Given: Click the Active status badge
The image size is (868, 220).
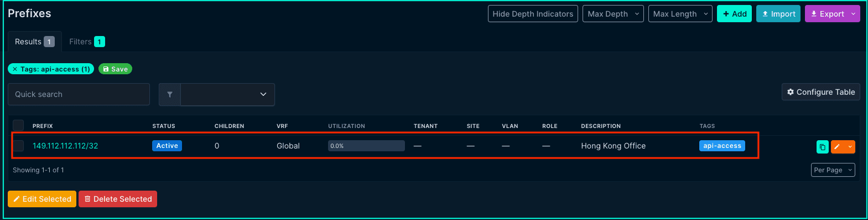Looking at the screenshot, I should (x=167, y=146).
